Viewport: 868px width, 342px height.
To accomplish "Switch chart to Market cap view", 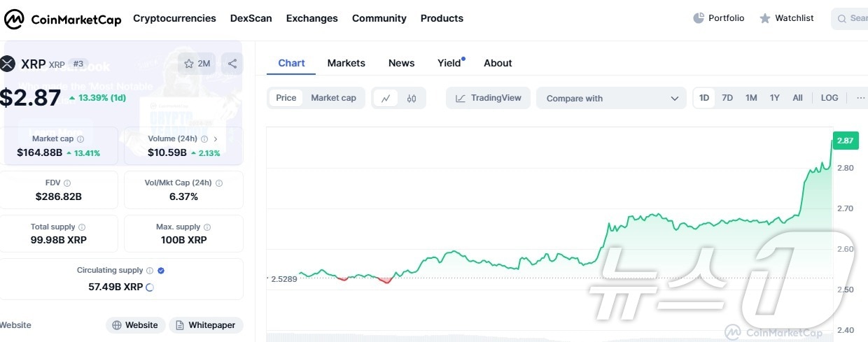I will coord(333,98).
